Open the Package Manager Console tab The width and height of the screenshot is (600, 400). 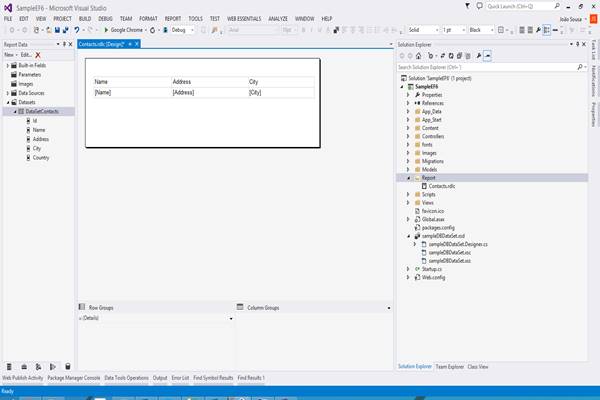pyautogui.click(x=74, y=378)
